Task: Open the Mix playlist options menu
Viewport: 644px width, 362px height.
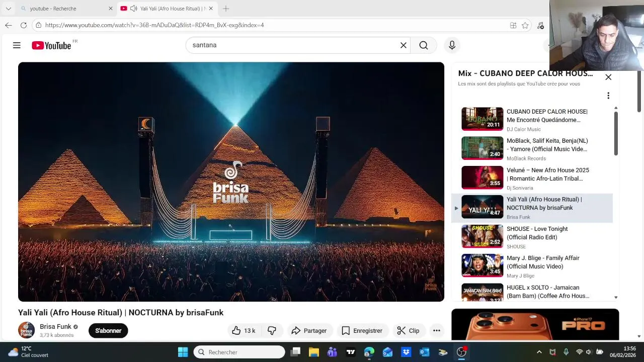Action: [608, 96]
